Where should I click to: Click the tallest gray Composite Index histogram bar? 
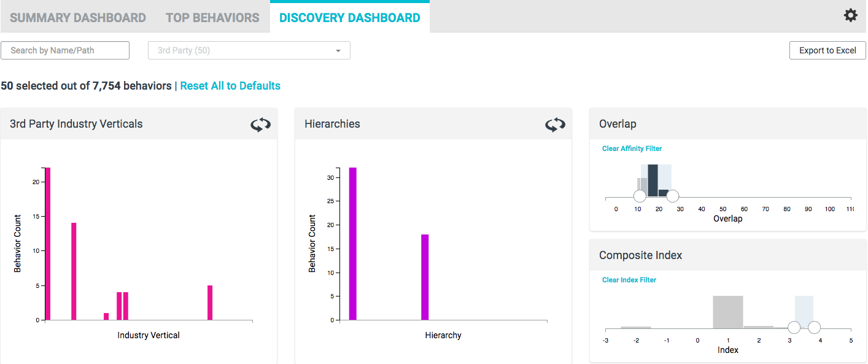(727, 312)
